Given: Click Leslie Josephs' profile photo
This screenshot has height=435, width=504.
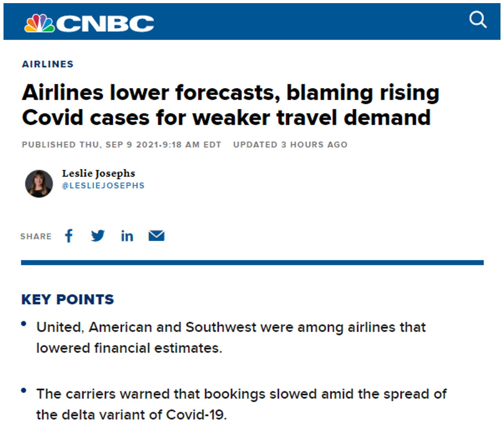Looking at the screenshot, I should (39, 184).
